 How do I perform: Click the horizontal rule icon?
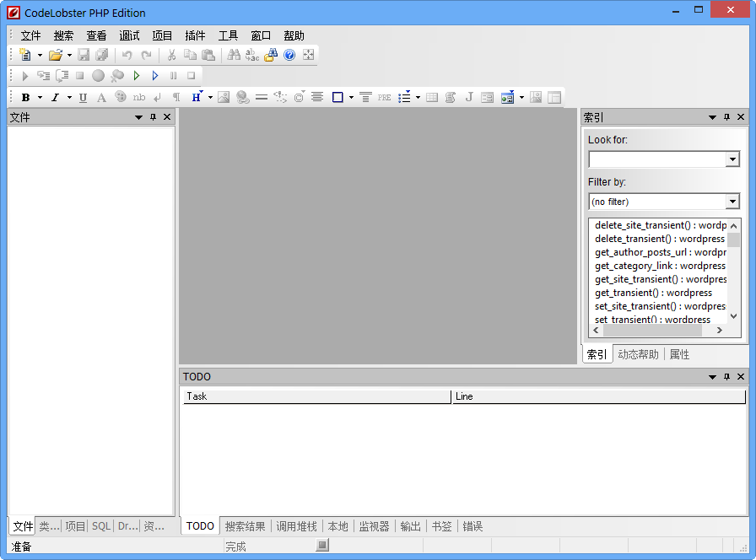[262, 97]
